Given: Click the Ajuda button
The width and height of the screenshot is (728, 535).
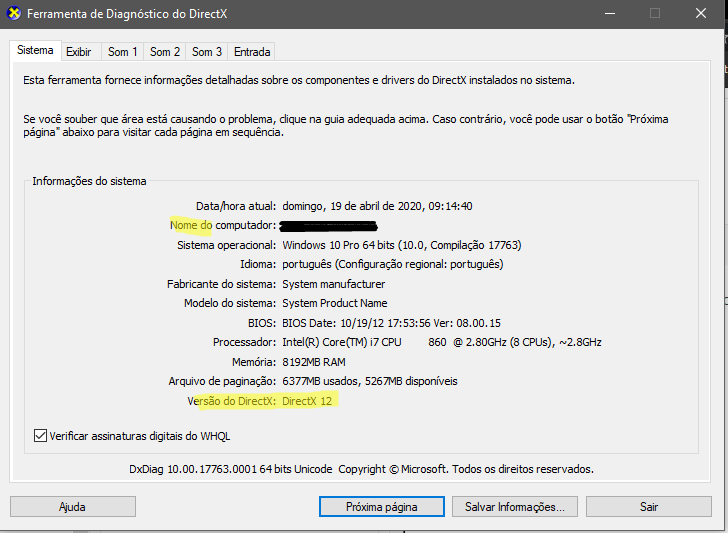Looking at the screenshot, I should click(x=72, y=507).
